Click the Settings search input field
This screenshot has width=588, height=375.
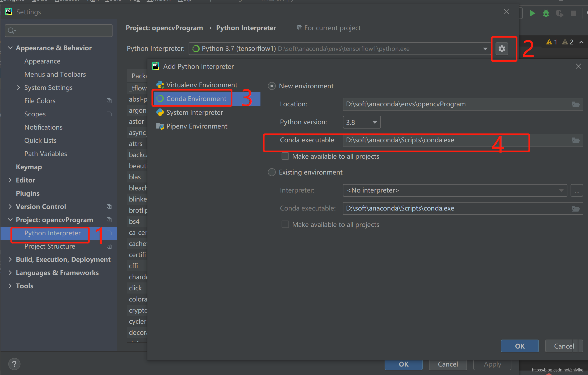coord(59,31)
